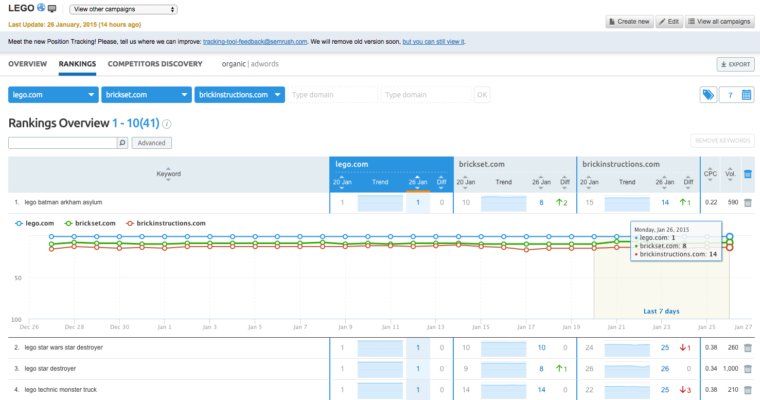Switch to adwords results

tap(265, 64)
